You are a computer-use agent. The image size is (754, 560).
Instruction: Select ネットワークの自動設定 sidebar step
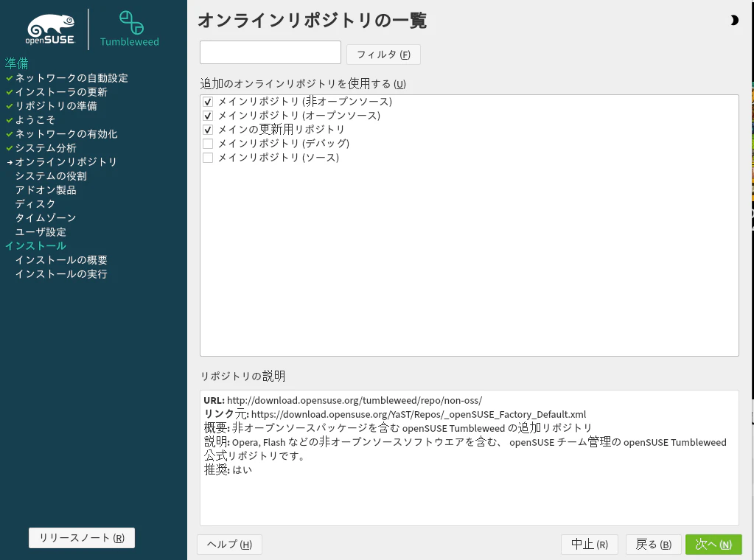(x=71, y=78)
